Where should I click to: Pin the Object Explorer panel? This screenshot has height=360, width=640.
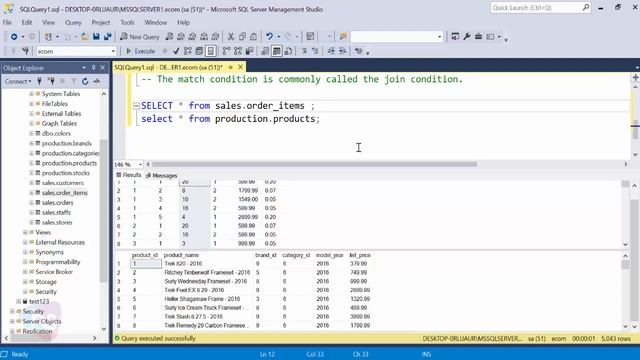point(93,68)
